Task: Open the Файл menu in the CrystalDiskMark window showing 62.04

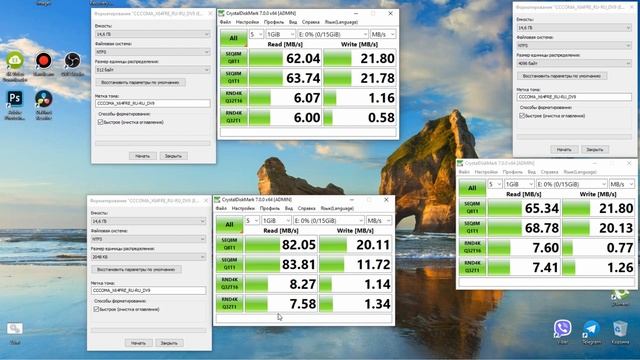Action: click(x=225, y=22)
